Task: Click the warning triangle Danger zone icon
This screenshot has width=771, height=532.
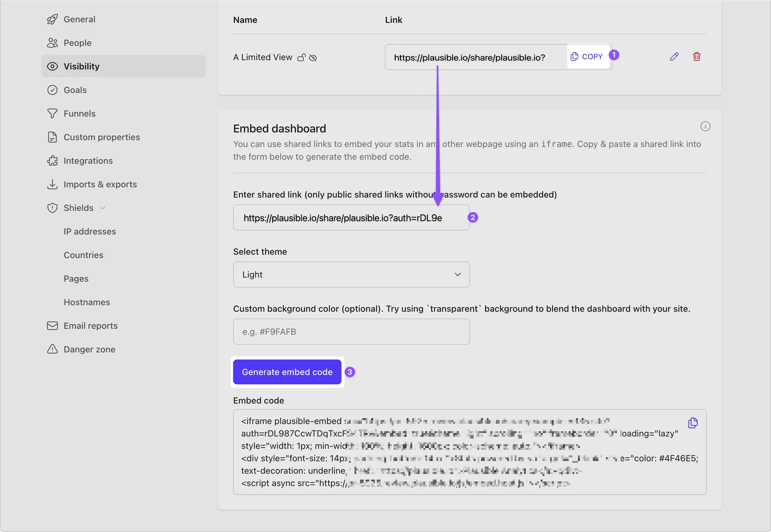Action: point(53,350)
